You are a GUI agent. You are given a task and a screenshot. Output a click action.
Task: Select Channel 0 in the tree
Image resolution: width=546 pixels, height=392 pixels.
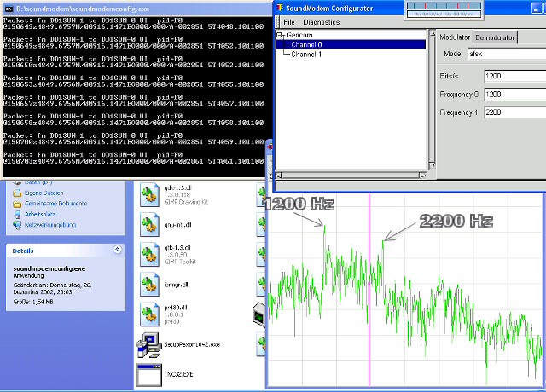[x=306, y=44]
